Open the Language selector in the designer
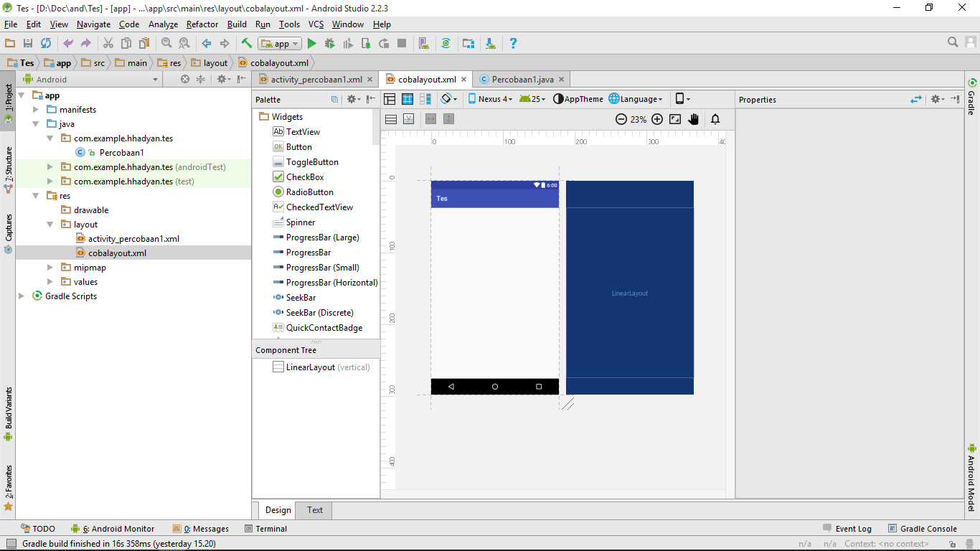The width and height of the screenshot is (980, 551). pyautogui.click(x=639, y=98)
